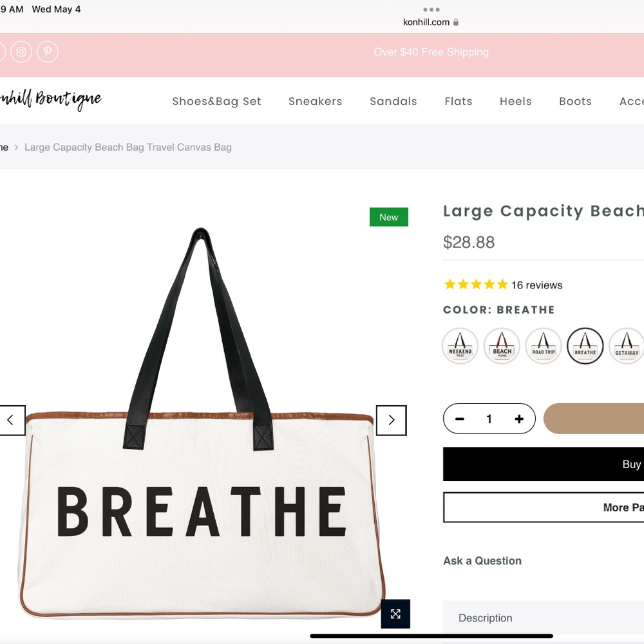Open the 16 reviews link
This screenshot has height=644, width=644.
[537, 285]
